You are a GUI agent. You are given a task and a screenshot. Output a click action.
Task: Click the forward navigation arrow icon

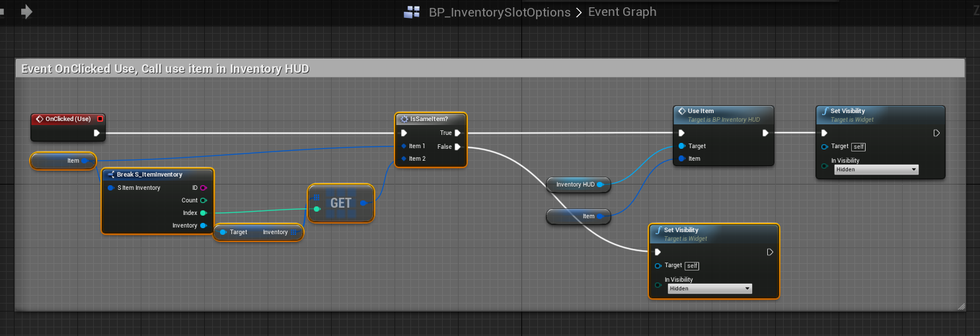coord(27,12)
